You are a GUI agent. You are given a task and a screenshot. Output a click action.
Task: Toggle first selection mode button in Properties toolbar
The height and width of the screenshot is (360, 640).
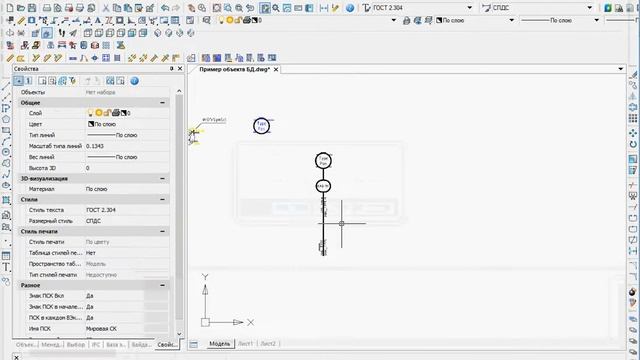click(x=18, y=81)
